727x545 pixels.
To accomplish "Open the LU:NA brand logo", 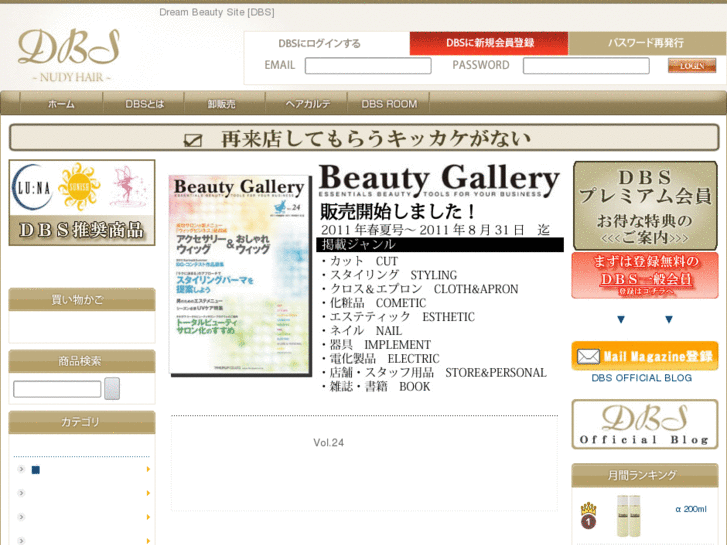I will (x=32, y=187).
